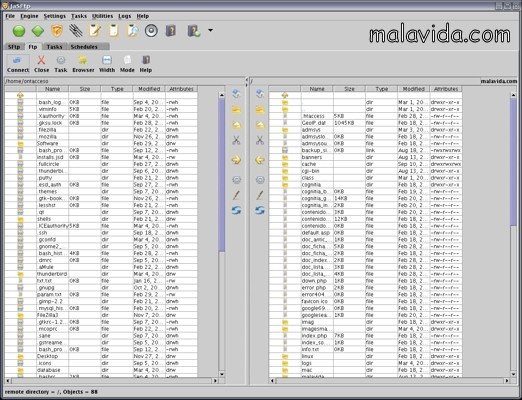Open the Utilities menu
This screenshot has height=400, width=522.
pos(102,16)
